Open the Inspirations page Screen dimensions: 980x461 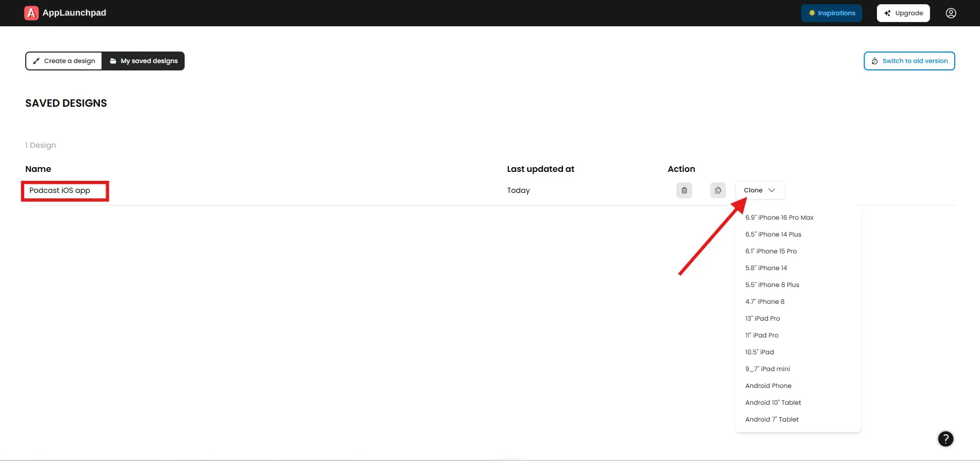point(831,13)
